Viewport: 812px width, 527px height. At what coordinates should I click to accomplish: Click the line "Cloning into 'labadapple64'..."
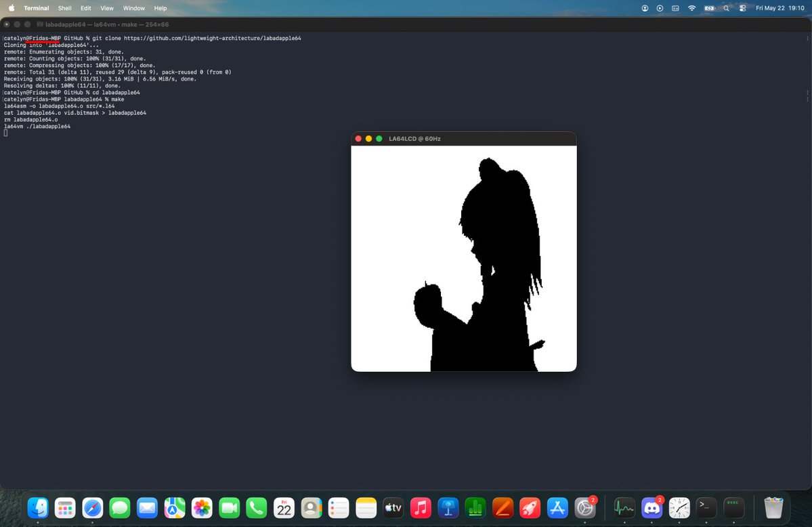(51, 45)
